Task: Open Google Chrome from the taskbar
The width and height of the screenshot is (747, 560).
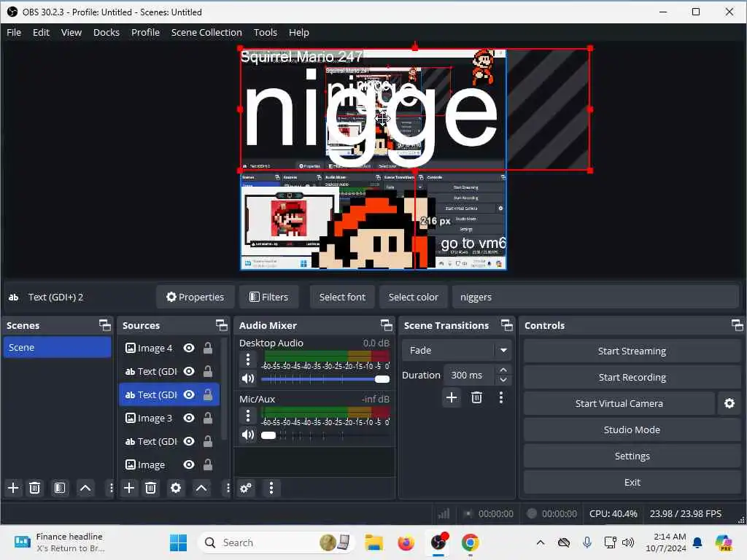Action: [x=471, y=542]
